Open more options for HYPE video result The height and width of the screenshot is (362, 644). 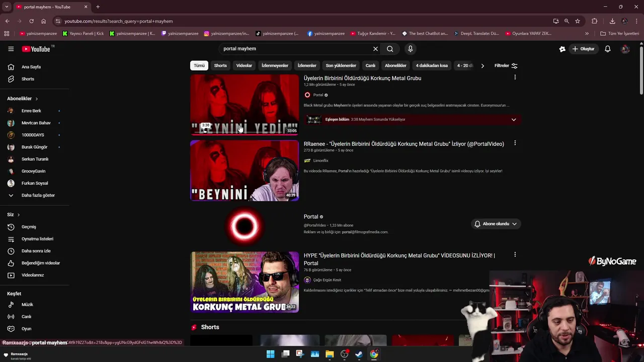pyautogui.click(x=515, y=255)
